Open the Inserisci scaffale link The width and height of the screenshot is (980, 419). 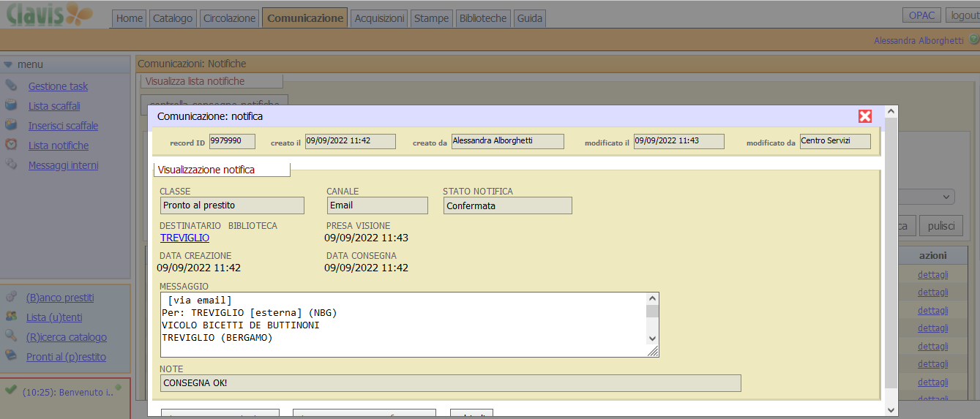tap(63, 126)
